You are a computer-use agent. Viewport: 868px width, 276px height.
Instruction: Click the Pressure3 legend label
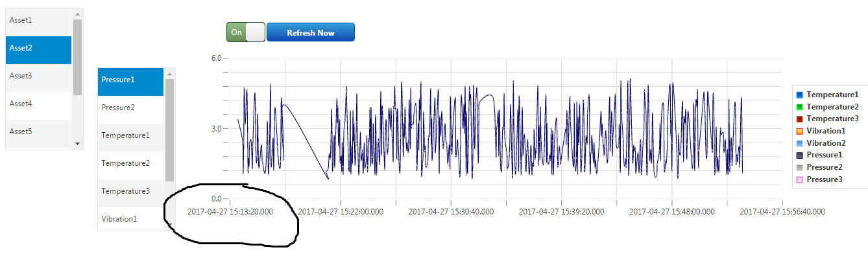coord(825,179)
